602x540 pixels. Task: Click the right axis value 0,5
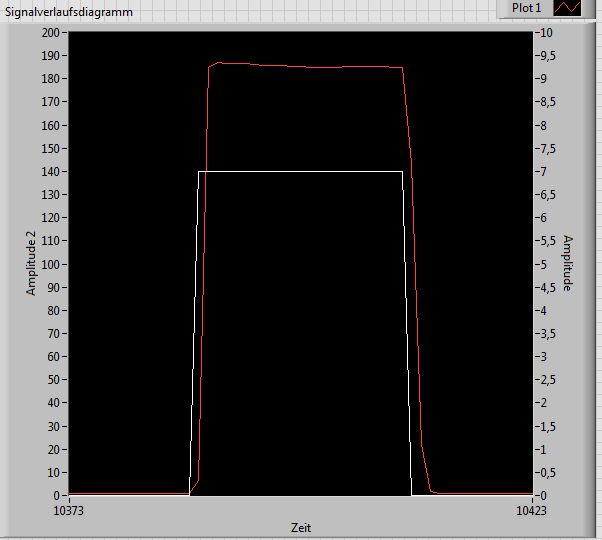548,472
